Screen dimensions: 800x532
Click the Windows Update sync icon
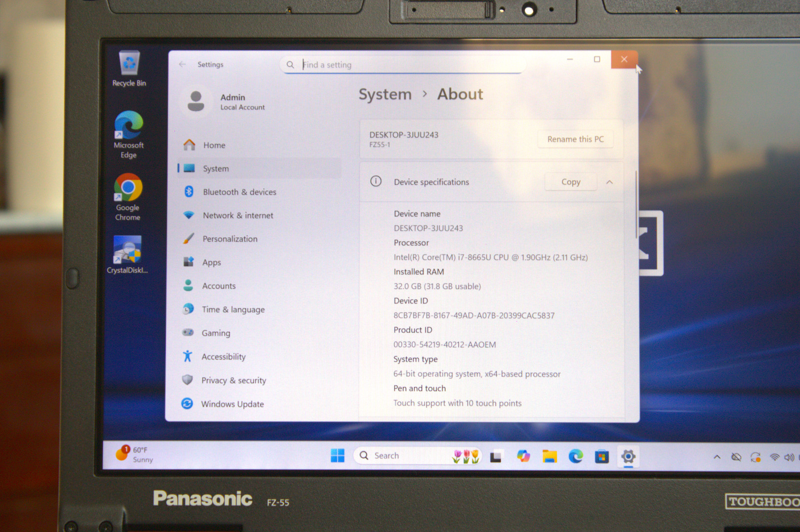point(187,403)
